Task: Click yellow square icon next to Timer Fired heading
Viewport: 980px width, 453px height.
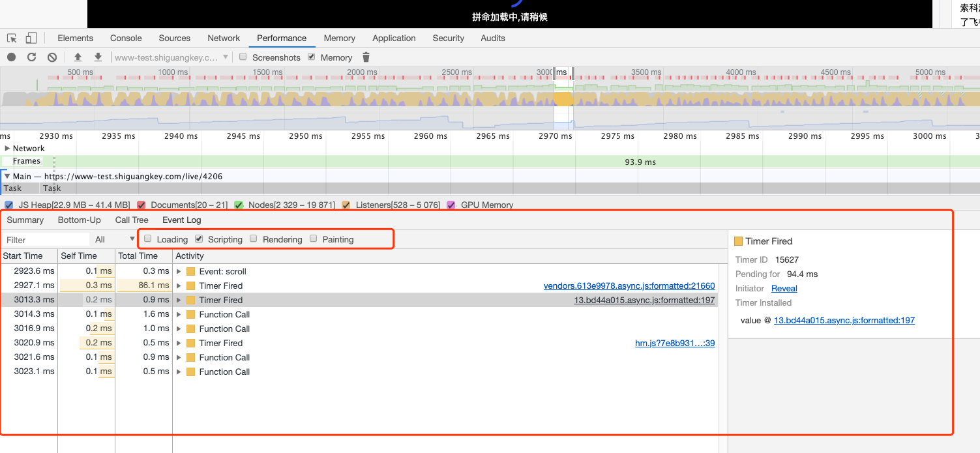Action: coord(738,241)
